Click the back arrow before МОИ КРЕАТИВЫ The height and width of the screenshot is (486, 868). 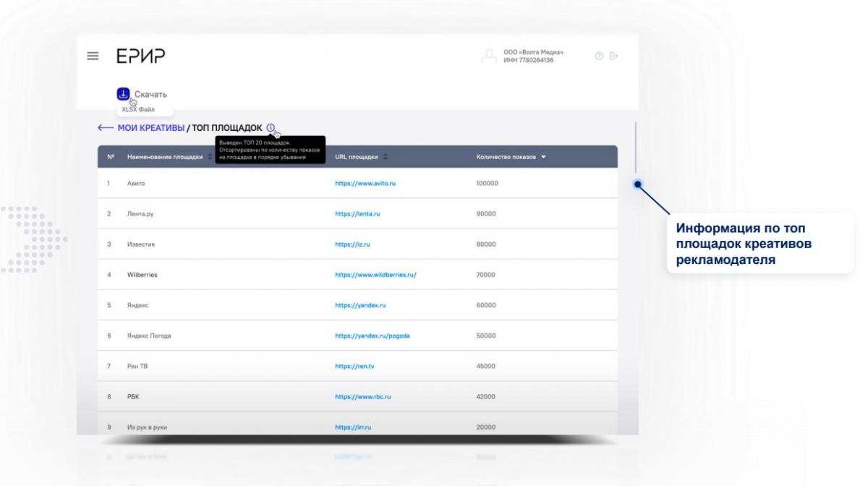tap(106, 128)
